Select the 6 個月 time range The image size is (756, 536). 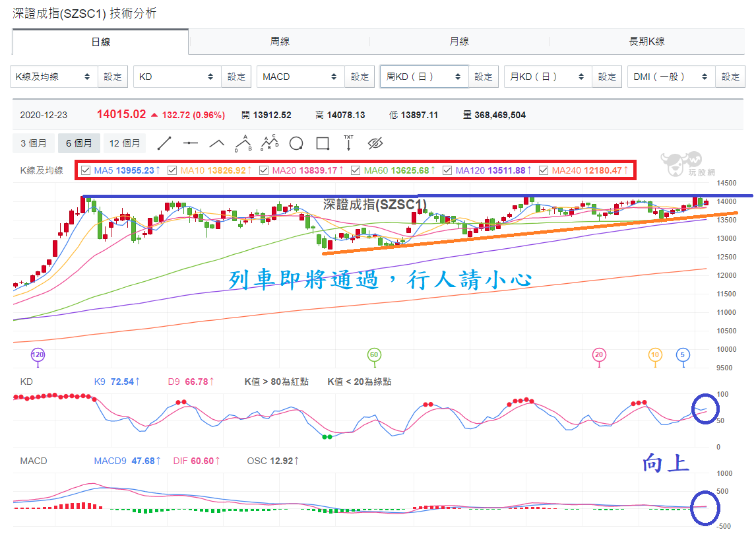pyautogui.click(x=79, y=143)
